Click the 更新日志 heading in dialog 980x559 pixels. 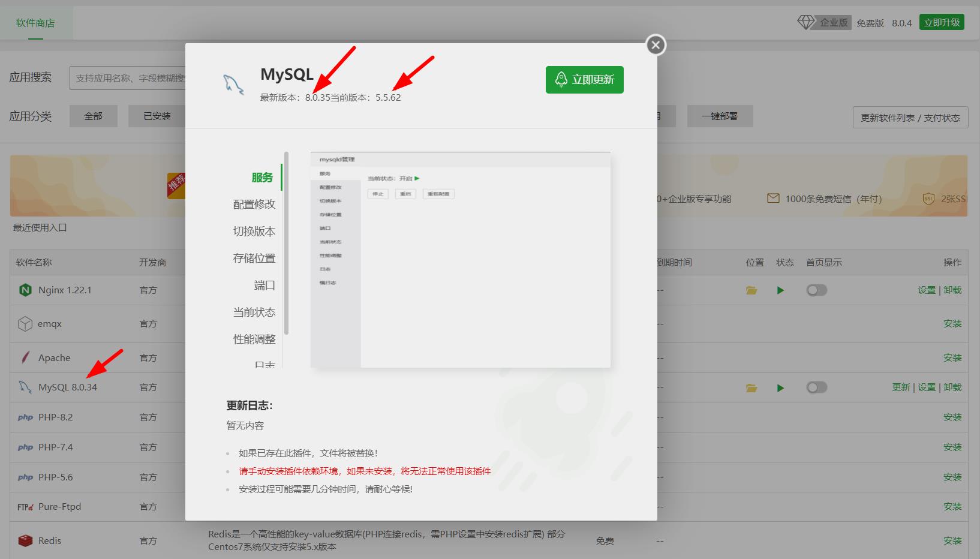(249, 406)
